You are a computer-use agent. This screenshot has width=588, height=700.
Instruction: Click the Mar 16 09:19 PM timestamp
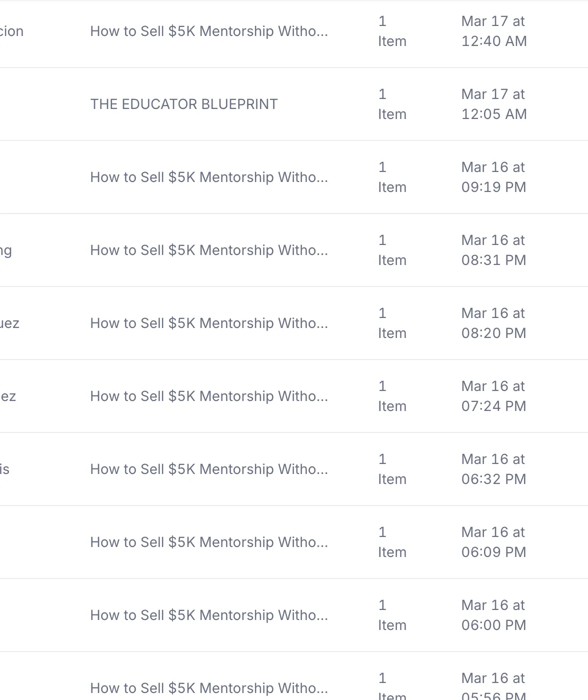(493, 177)
